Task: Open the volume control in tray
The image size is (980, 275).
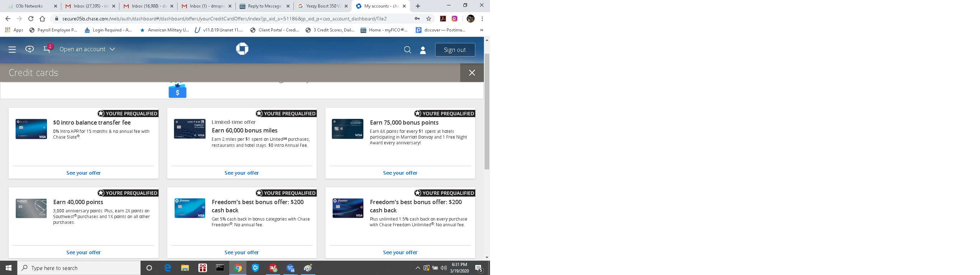Action: (444, 268)
